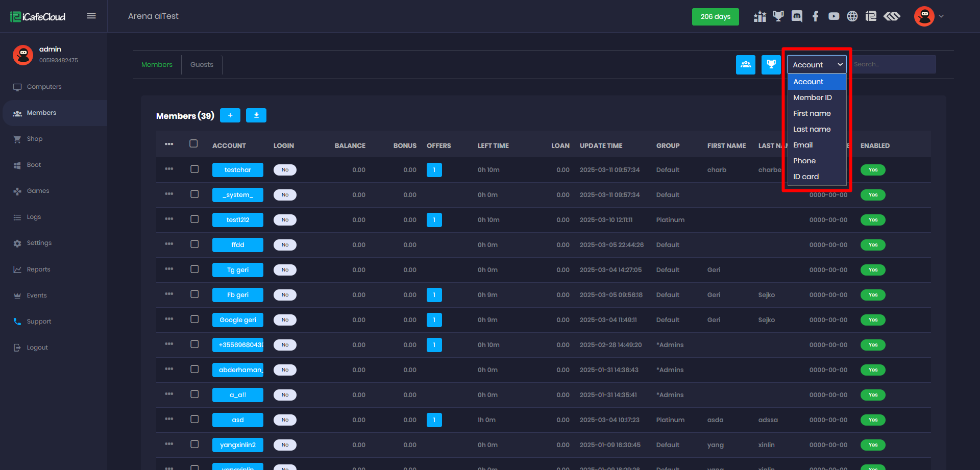Image resolution: width=980 pixels, height=470 pixels.
Task: Click the blue trophy icon button
Action: pos(771,64)
